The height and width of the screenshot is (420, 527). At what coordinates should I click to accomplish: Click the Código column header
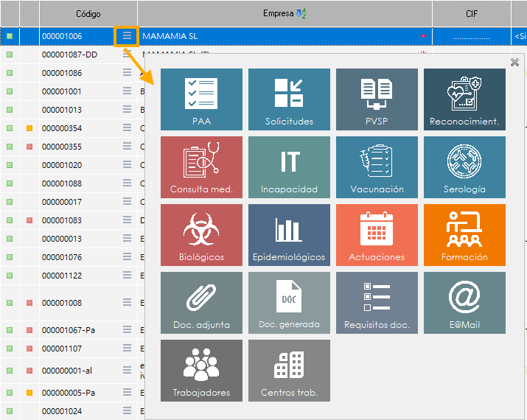coord(88,14)
